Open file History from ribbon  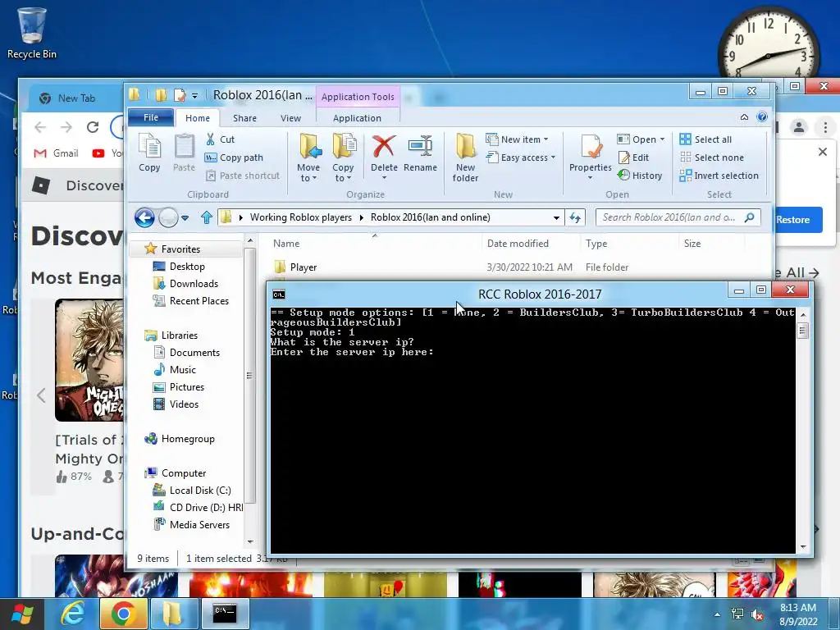640,176
